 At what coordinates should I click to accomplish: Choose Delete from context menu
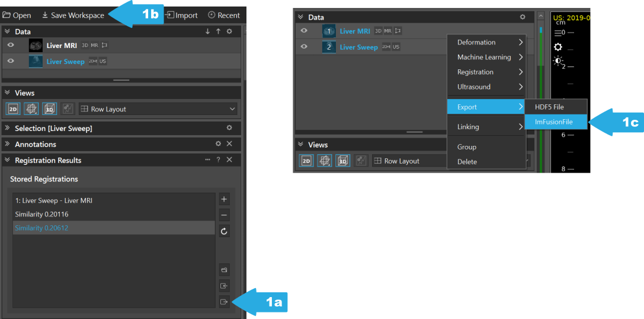(486, 161)
